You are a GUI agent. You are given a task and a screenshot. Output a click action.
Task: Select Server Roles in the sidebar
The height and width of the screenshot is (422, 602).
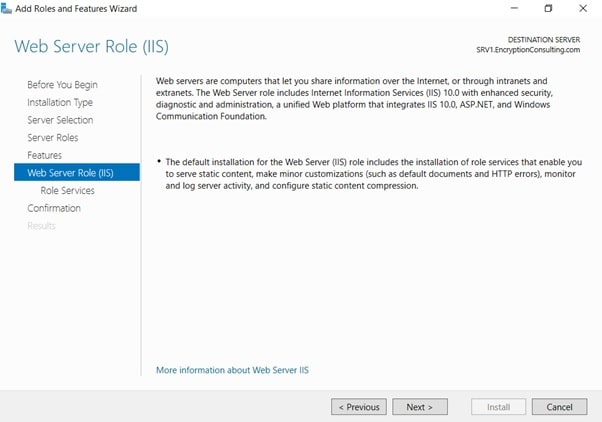(52, 138)
